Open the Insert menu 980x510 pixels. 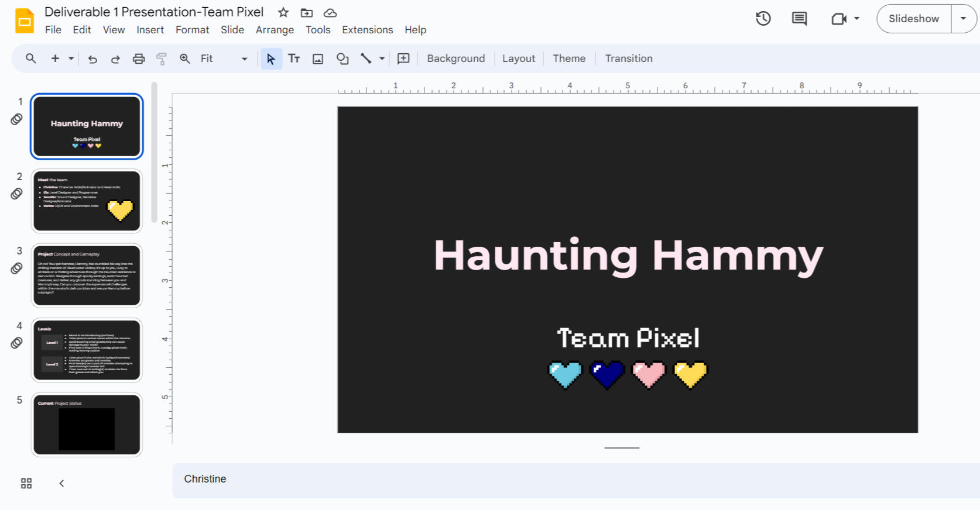[x=150, y=30]
